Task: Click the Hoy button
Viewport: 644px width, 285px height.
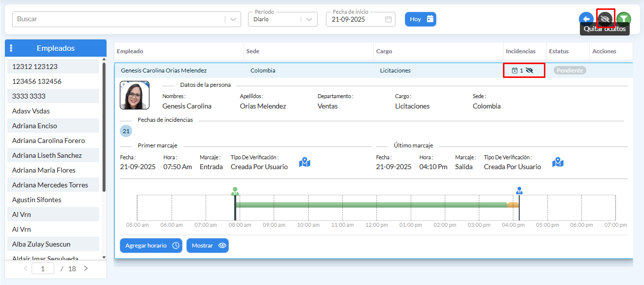Action: (x=421, y=19)
